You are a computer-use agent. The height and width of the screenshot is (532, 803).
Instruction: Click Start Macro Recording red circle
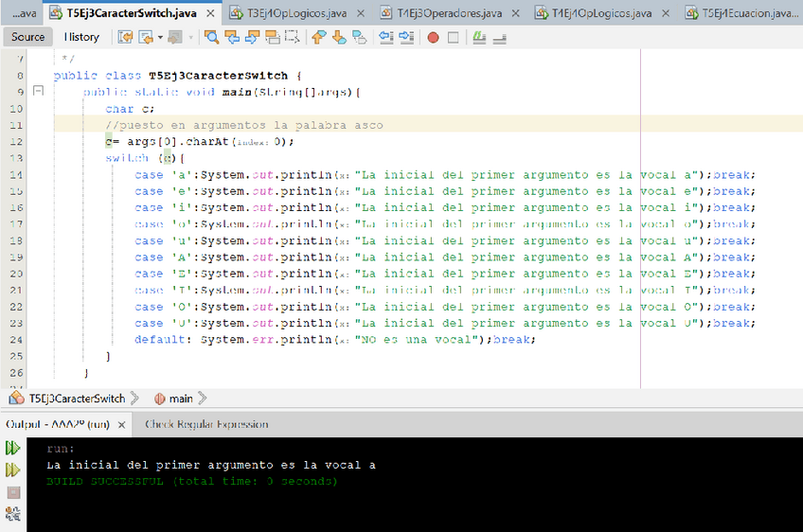[x=433, y=37]
